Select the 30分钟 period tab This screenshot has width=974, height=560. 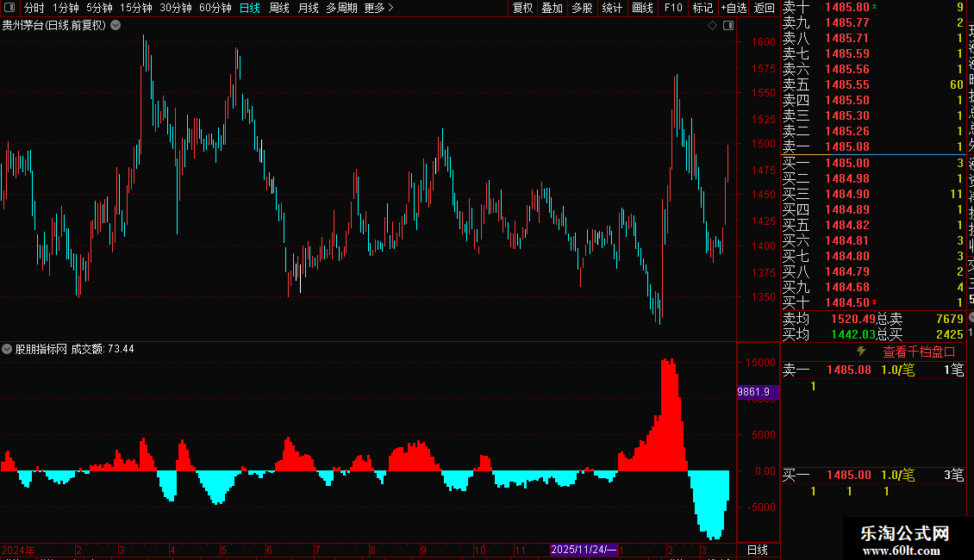pos(176,8)
